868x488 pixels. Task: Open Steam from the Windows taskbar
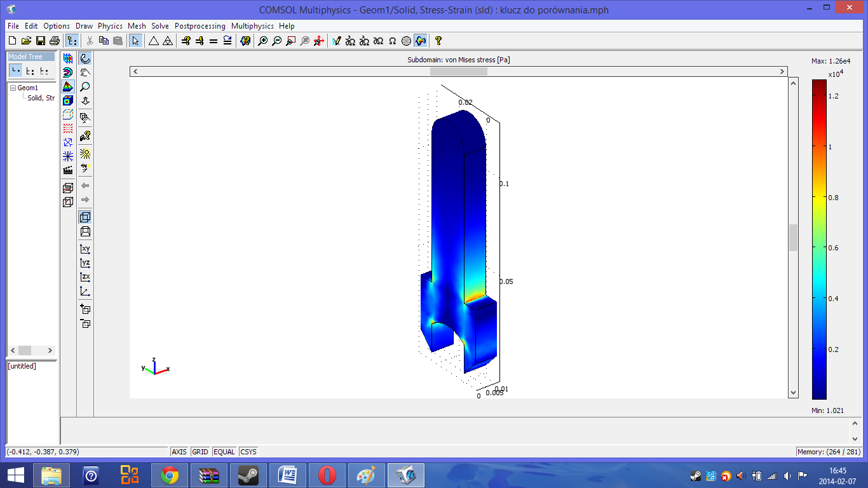(x=248, y=475)
